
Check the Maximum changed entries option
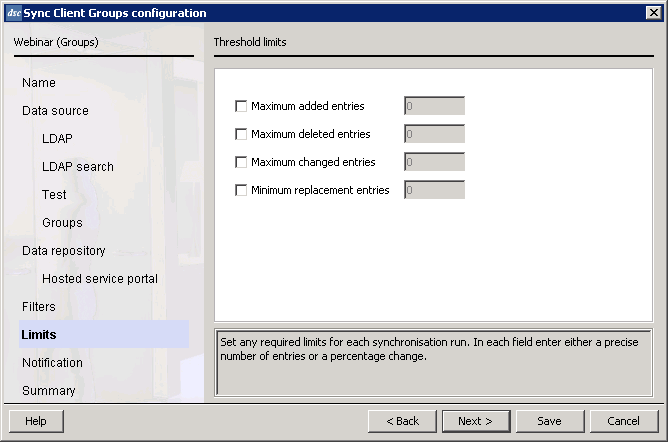241,162
